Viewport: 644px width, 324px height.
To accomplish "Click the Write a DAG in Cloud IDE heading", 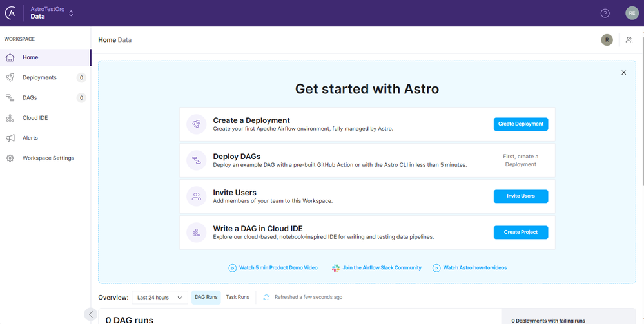I will click(257, 229).
